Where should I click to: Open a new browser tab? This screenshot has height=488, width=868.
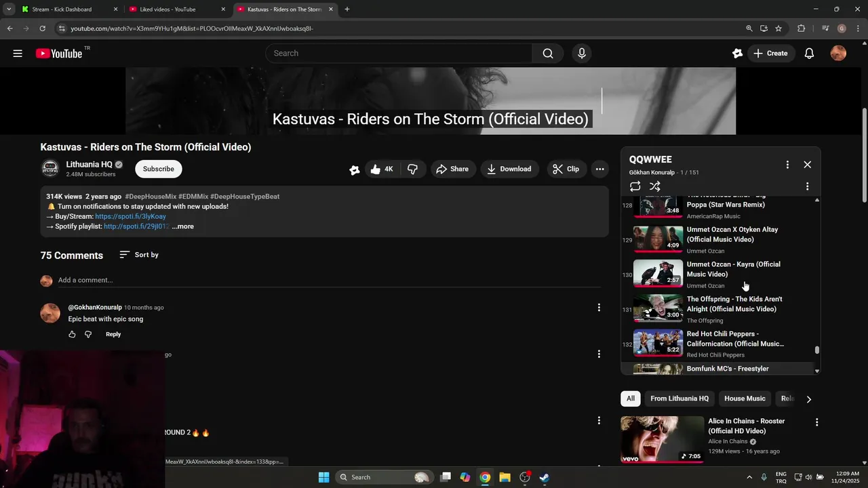[x=347, y=9]
